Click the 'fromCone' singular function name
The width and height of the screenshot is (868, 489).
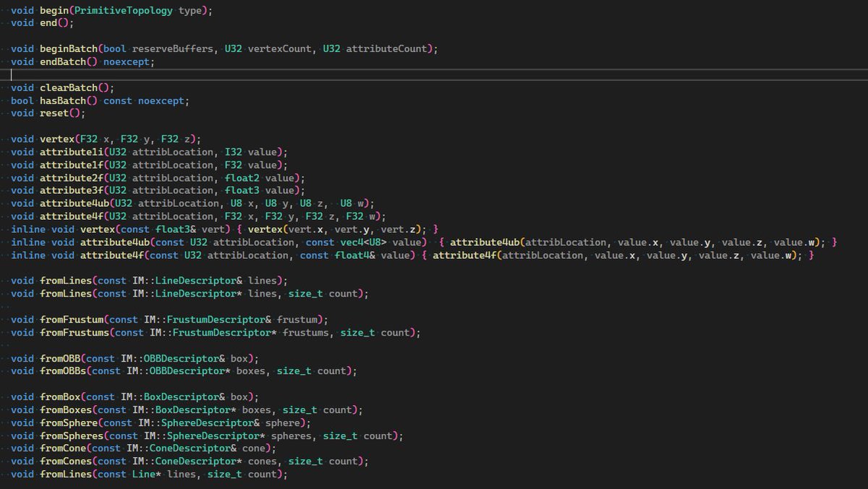[x=63, y=448]
